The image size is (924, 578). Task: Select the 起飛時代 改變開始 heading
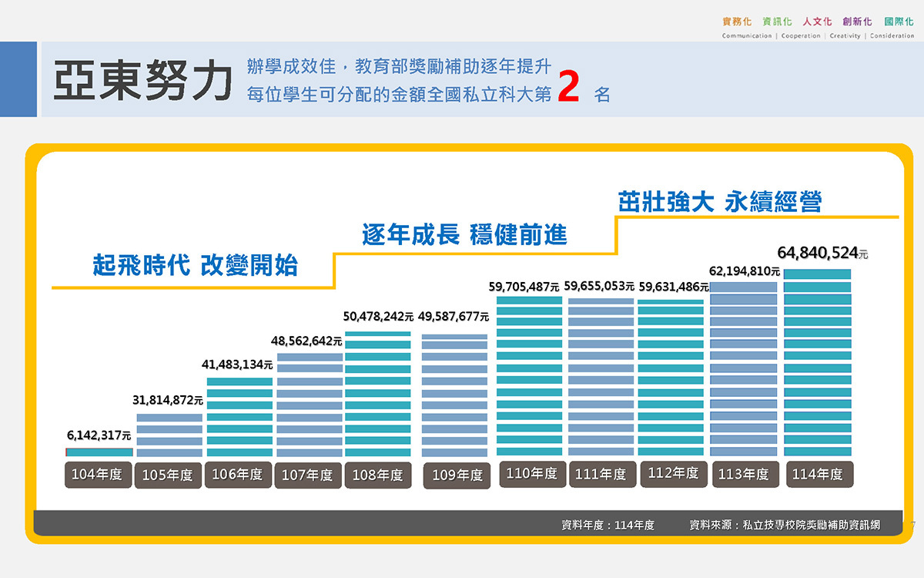196,265
